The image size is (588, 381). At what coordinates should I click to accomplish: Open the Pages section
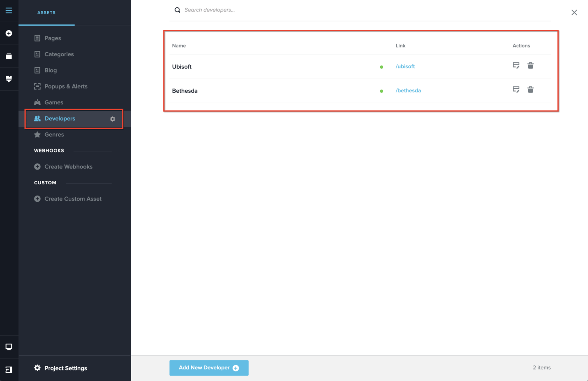click(53, 38)
